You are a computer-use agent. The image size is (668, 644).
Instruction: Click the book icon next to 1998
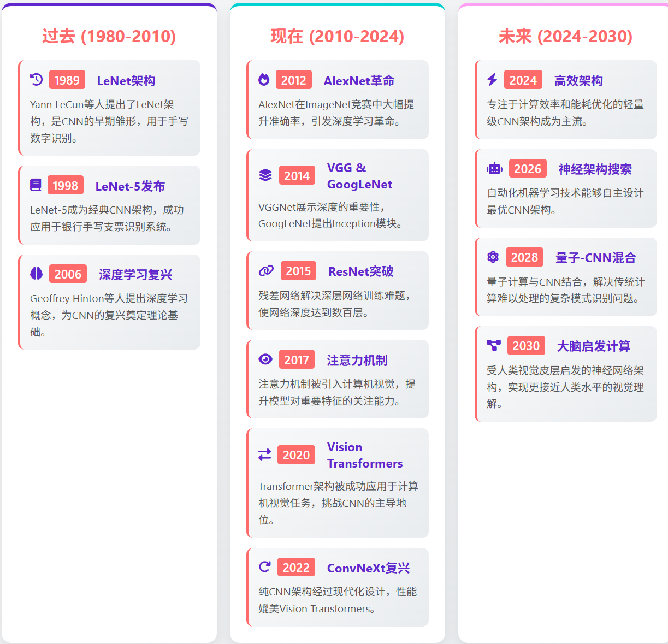tap(36, 185)
